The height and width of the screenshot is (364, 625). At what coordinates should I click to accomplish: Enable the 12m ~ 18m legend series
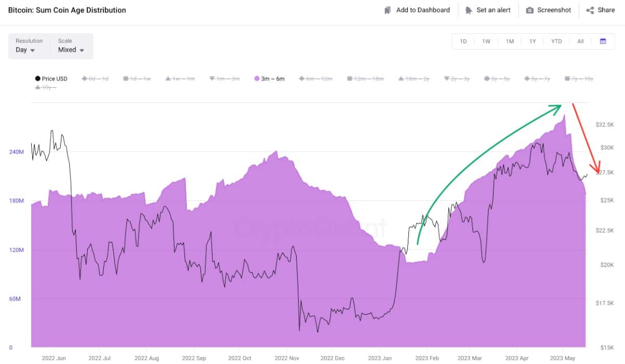pyautogui.click(x=369, y=79)
